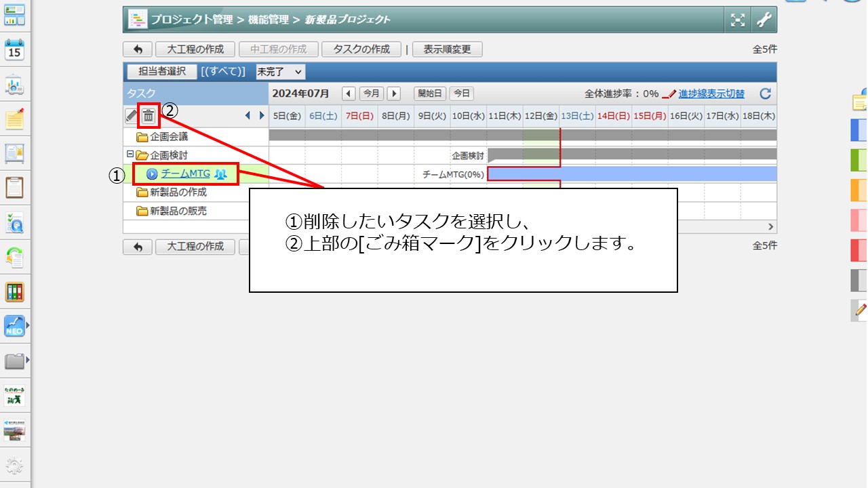Screen dimensions: 868x488
Task: Click the 担当者選択 button
Action: pos(161,71)
